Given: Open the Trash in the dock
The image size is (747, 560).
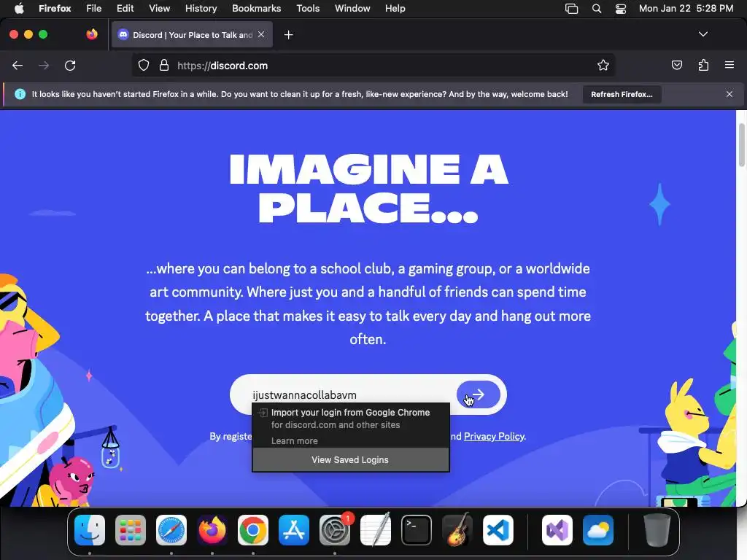Looking at the screenshot, I should click(657, 530).
